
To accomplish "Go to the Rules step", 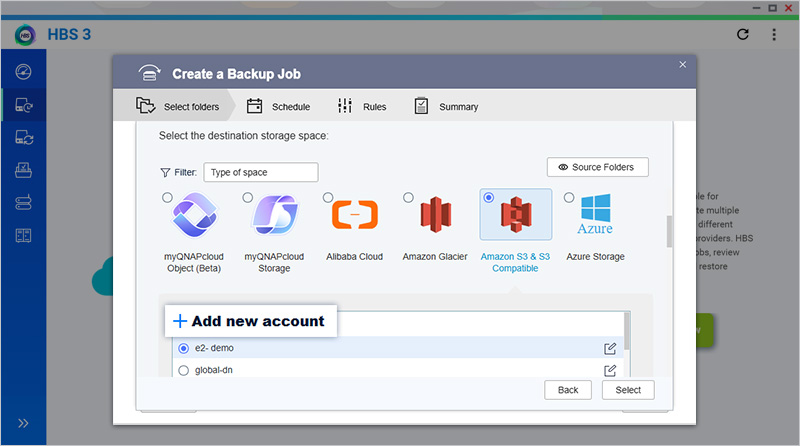I will point(362,106).
